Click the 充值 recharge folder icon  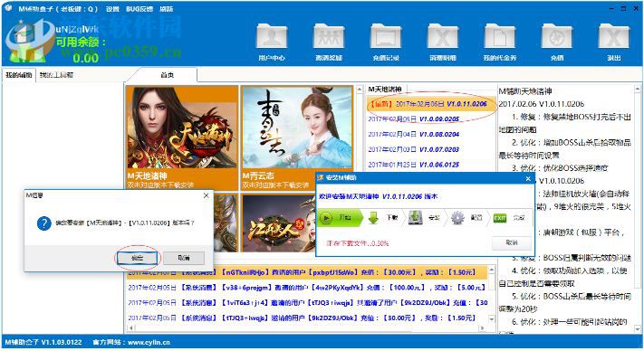click(557, 36)
